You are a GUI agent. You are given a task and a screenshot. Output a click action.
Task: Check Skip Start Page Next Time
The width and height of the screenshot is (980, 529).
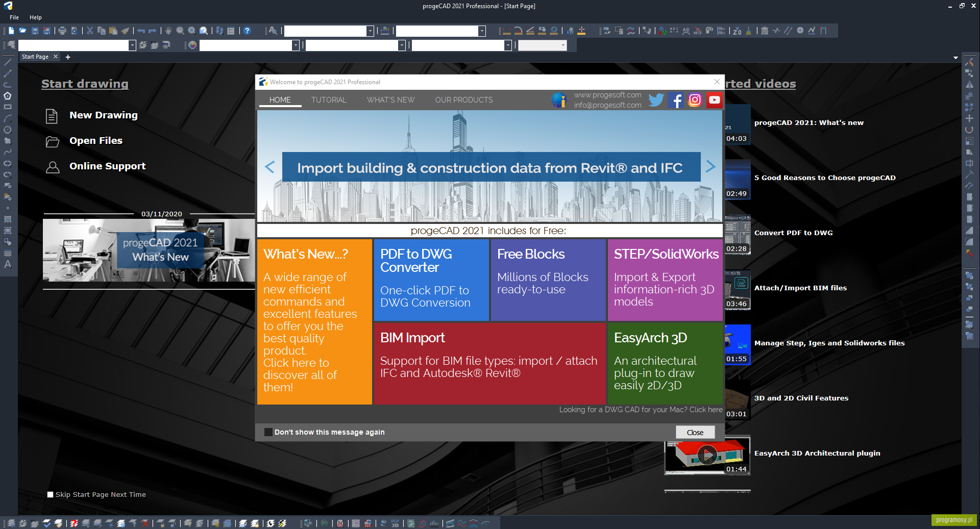coord(50,494)
